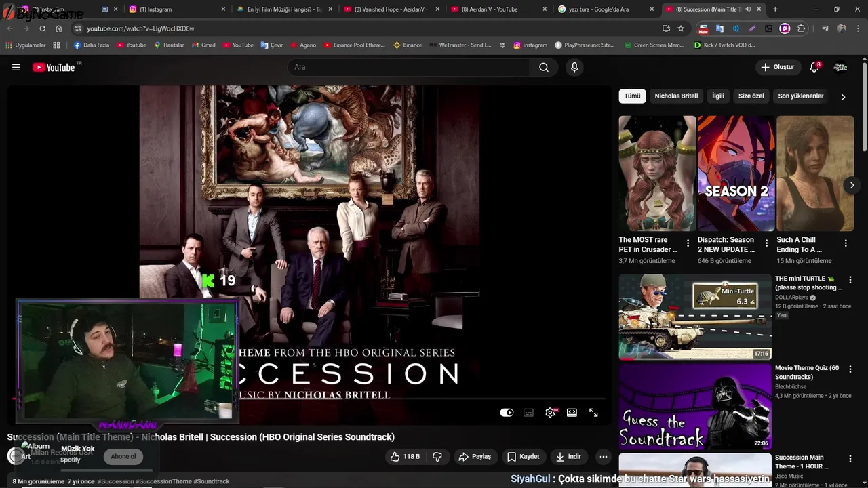Go back in browser history
The width and height of the screenshot is (868, 488).
pyautogui.click(x=9, y=28)
